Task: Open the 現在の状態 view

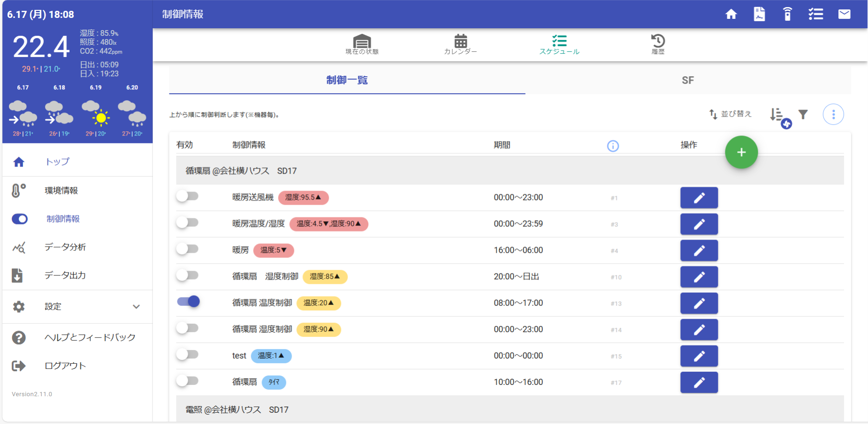Action: coord(362,45)
